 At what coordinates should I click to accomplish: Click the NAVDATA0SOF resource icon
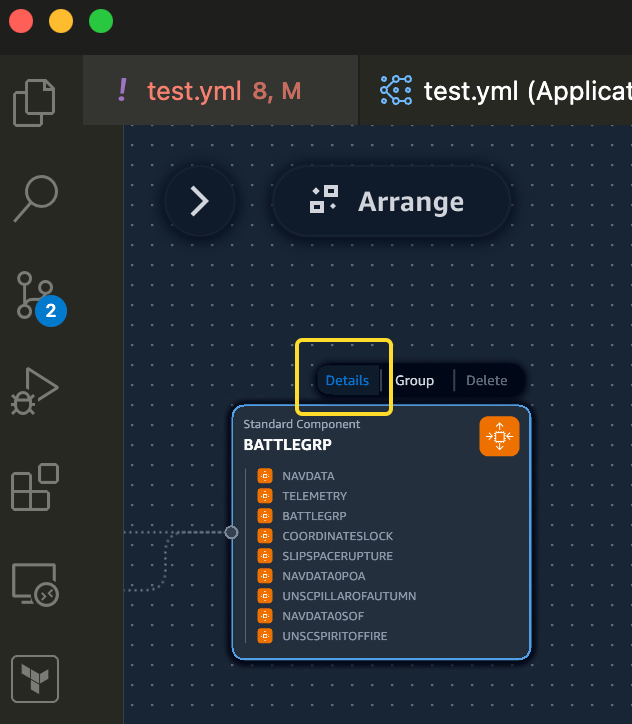click(x=265, y=616)
